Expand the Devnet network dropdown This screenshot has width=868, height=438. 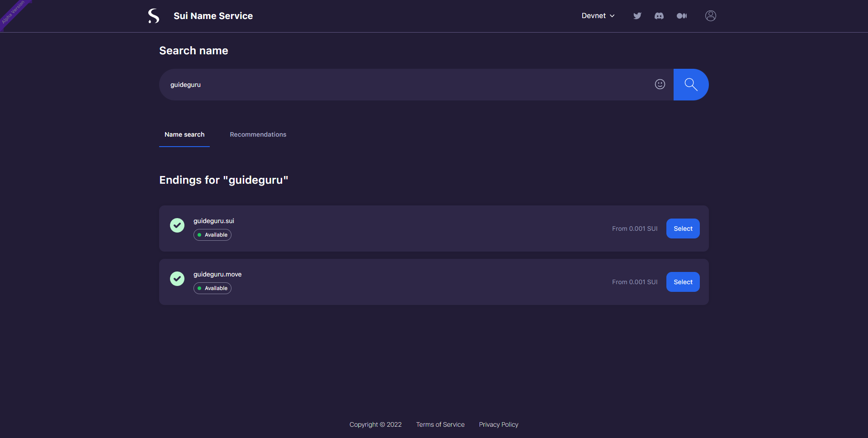click(598, 16)
